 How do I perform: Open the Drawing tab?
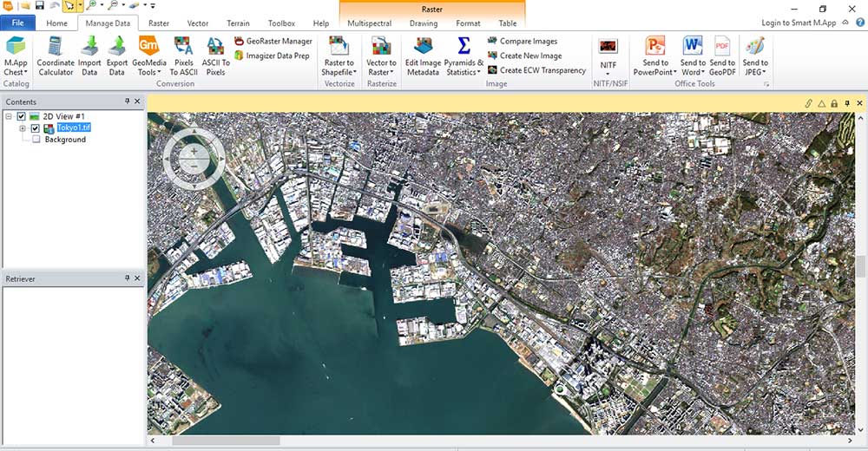[x=424, y=23]
